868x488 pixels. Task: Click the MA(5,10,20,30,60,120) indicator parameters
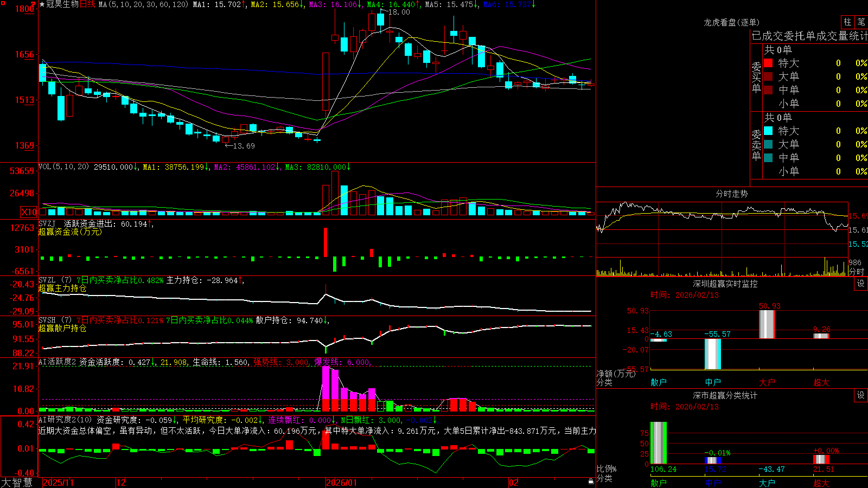[x=143, y=4]
